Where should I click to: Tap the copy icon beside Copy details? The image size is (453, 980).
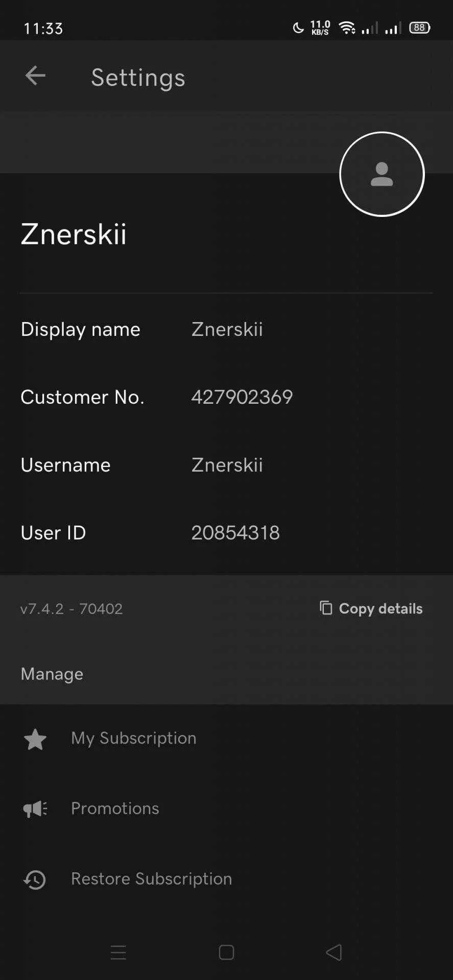point(326,608)
